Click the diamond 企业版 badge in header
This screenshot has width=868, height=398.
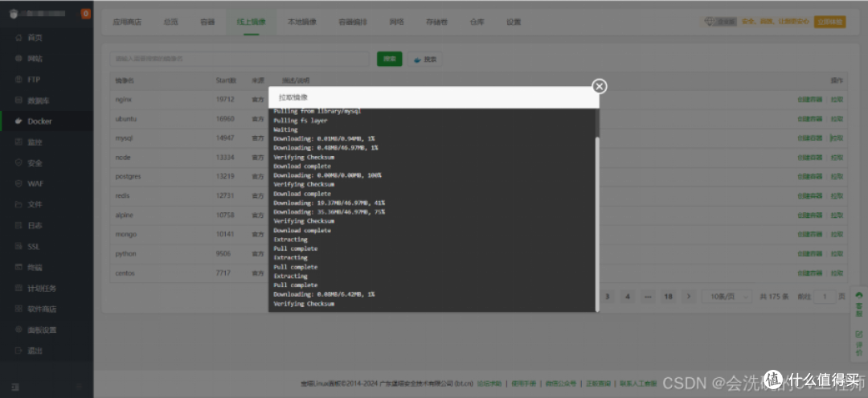[x=720, y=22]
